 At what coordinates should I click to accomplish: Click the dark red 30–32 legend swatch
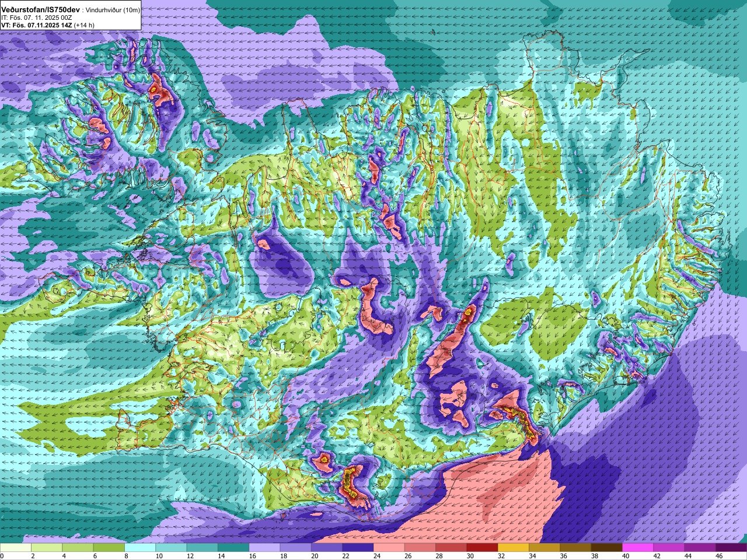[x=483, y=548]
